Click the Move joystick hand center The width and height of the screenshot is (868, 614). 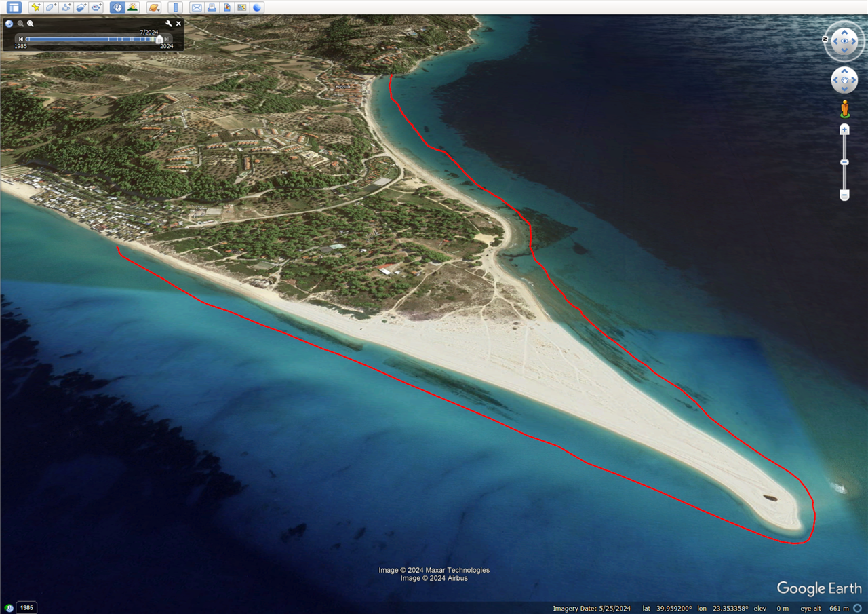tap(844, 80)
